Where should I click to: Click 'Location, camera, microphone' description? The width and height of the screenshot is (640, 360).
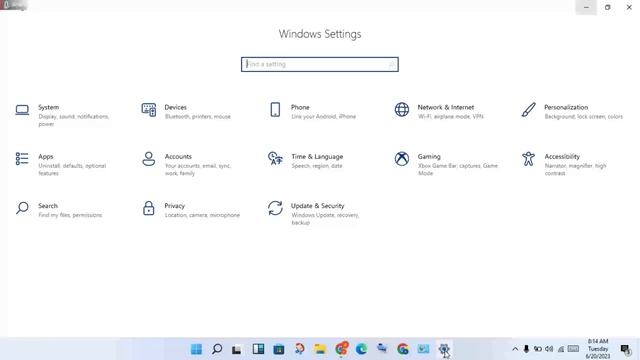(202, 215)
